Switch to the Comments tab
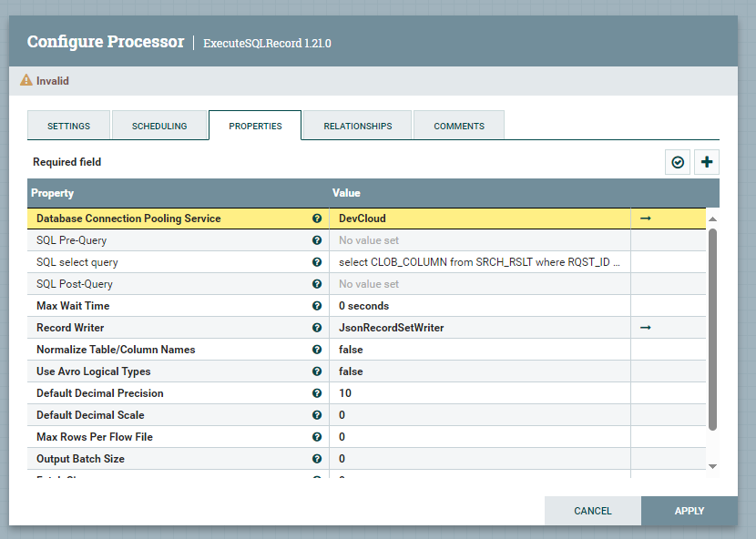This screenshot has width=756, height=539. coord(459,126)
